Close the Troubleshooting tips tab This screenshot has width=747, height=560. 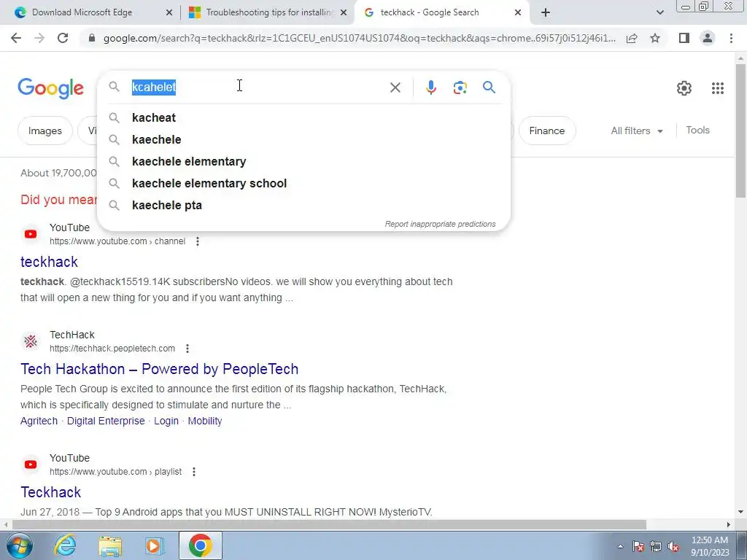coord(344,13)
